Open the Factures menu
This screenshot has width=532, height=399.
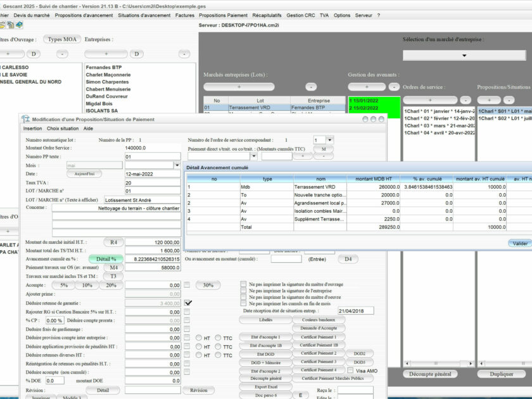[x=185, y=15]
